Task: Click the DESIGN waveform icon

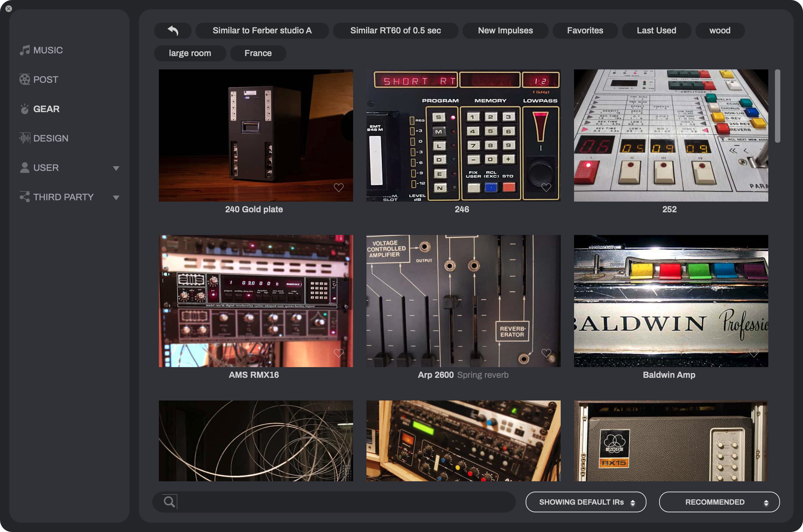Action: [x=24, y=138]
